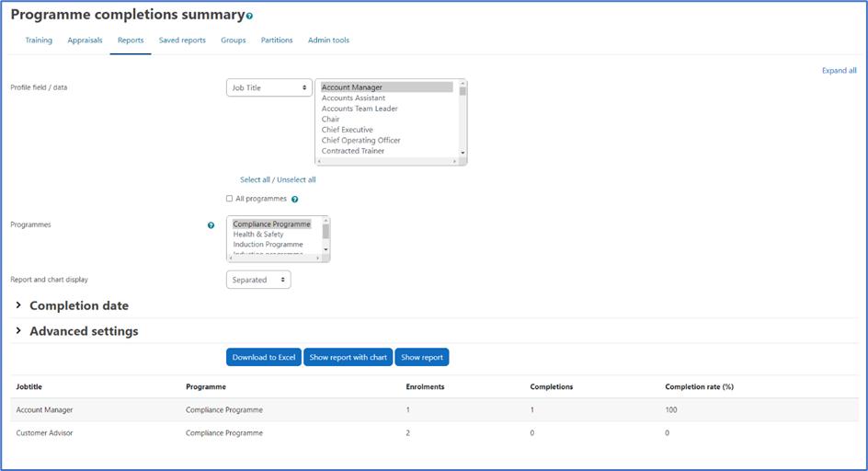Open the Job Title profile field dropdown
Image resolution: width=868 pixels, height=471 pixels.
(x=269, y=87)
